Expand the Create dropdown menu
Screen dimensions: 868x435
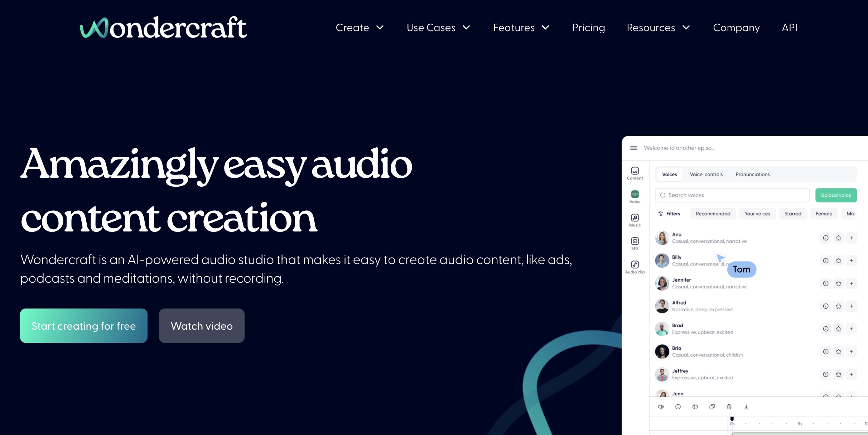(360, 28)
